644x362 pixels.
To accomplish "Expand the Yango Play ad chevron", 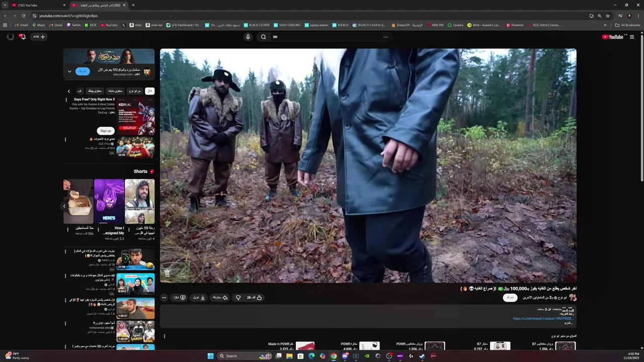I will [69, 71].
